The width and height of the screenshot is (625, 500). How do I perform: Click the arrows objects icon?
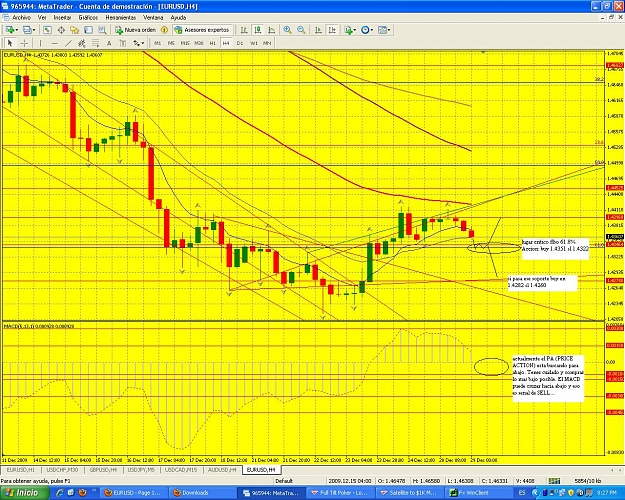(136, 43)
